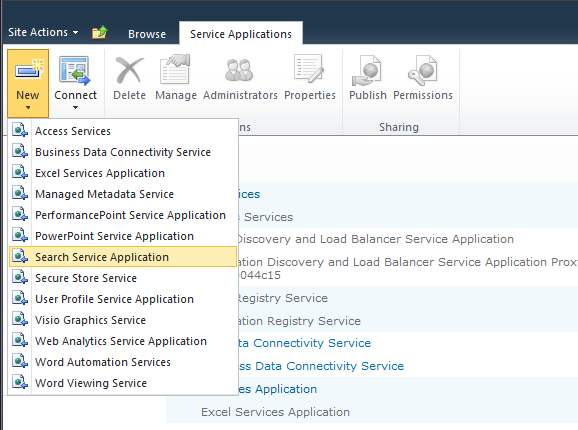Click icon beside PowerPoint Service Application
578x430 pixels.
point(20,235)
